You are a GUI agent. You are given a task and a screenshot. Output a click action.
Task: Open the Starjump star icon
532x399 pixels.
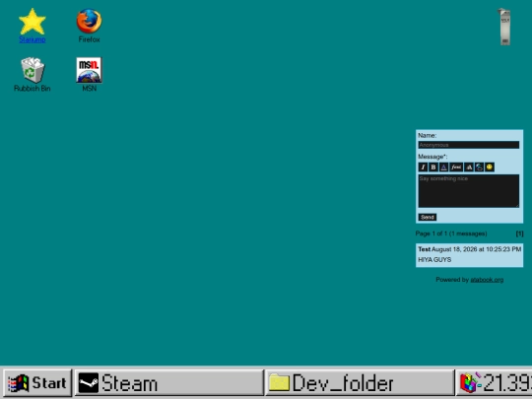click(x=33, y=22)
